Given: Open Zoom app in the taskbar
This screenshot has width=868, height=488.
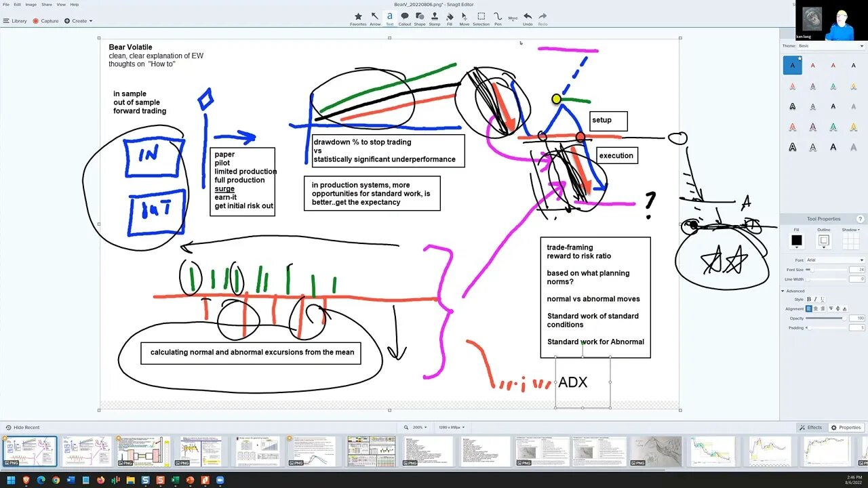Looking at the screenshot, I should coord(220,480).
